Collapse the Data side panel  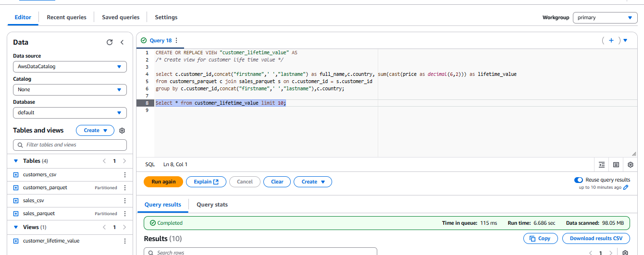(122, 42)
